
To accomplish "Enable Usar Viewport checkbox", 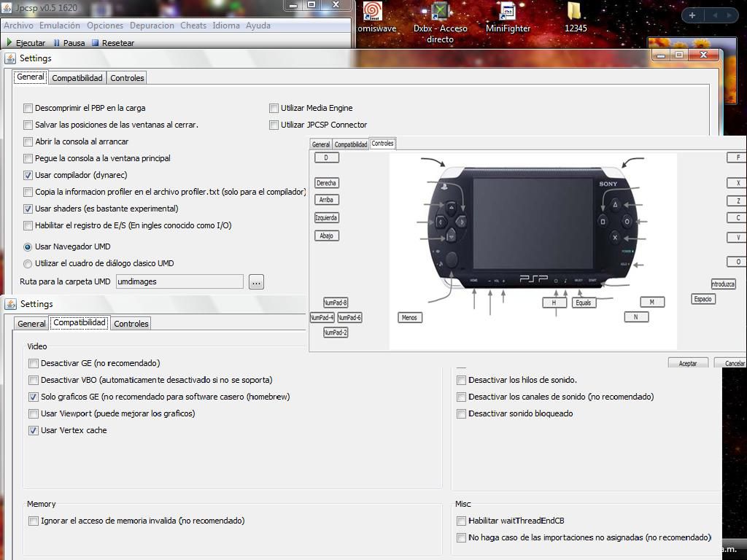I will pos(34,413).
